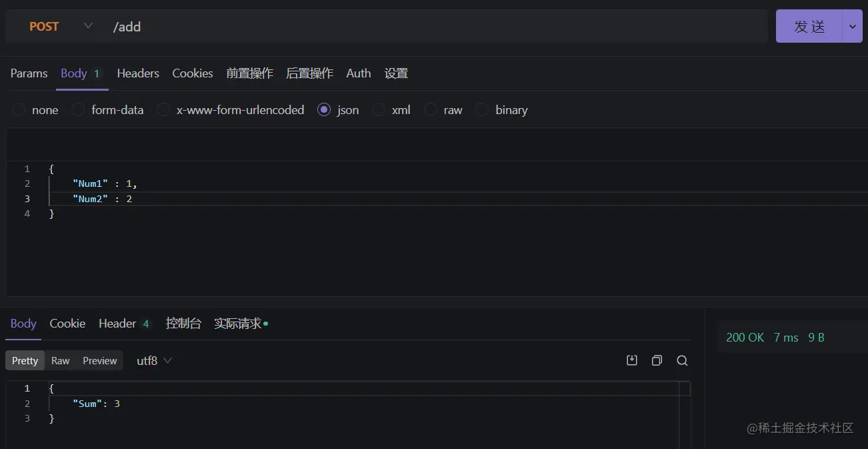Viewport: 868px width, 449px height.
Task: Select the none body type
Action: [x=35, y=110]
